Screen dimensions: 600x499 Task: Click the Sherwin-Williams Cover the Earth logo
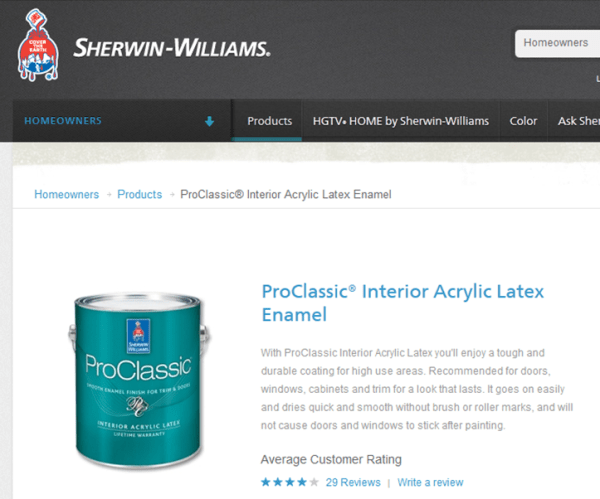pyautogui.click(x=38, y=45)
